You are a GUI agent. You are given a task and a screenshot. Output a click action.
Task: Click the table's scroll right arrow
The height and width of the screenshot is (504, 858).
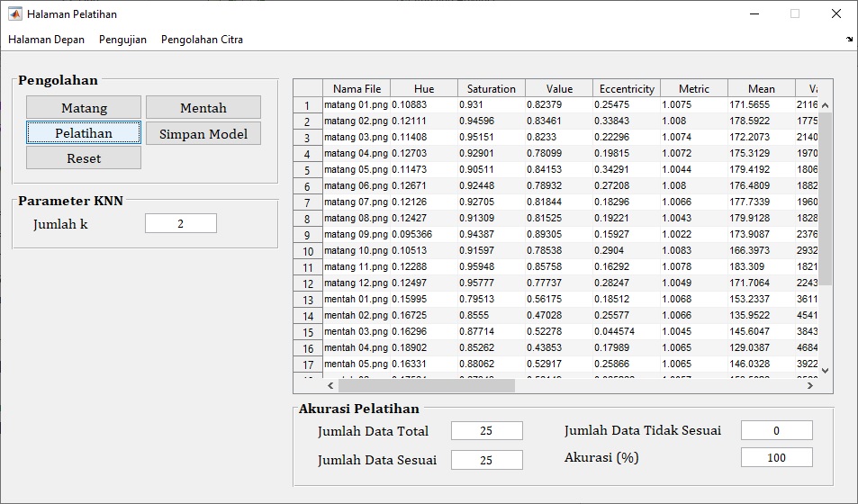[x=809, y=385]
